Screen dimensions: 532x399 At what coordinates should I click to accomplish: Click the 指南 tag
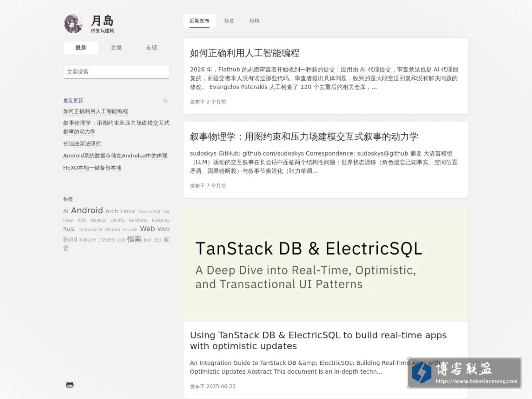click(134, 239)
